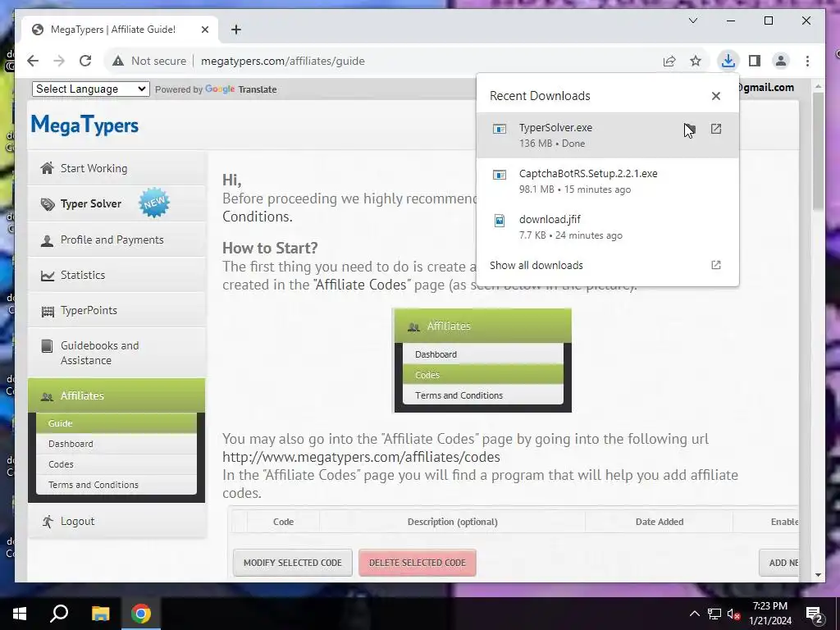Image resolution: width=840 pixels, height=630 pixels.
Task: Open the Windows Start menu
Action: click(x=20, y=614)
